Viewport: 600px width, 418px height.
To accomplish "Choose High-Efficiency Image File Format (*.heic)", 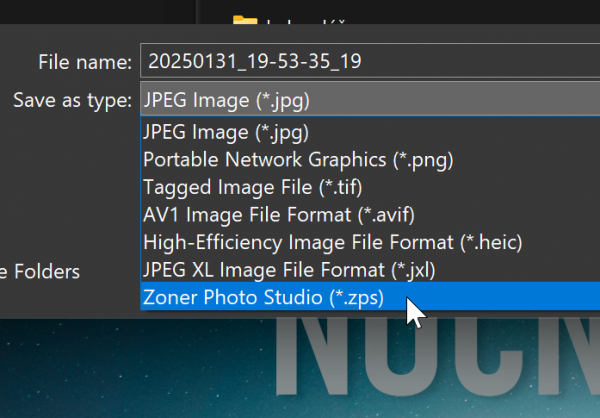I will (370, 242).
